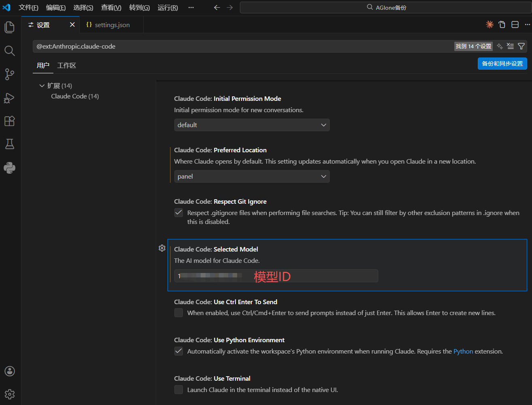The image size is (532, 405).
Task: Enable Use Ctrl Enter To Send checkbox
Action: point(178,313)
